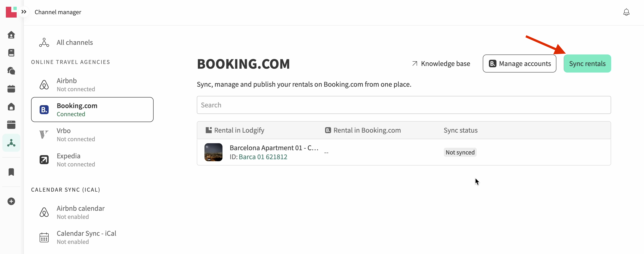This screenshot has height=254, width=644.
Task: Open notifications bell icon
Action: (x=626, y=12)
